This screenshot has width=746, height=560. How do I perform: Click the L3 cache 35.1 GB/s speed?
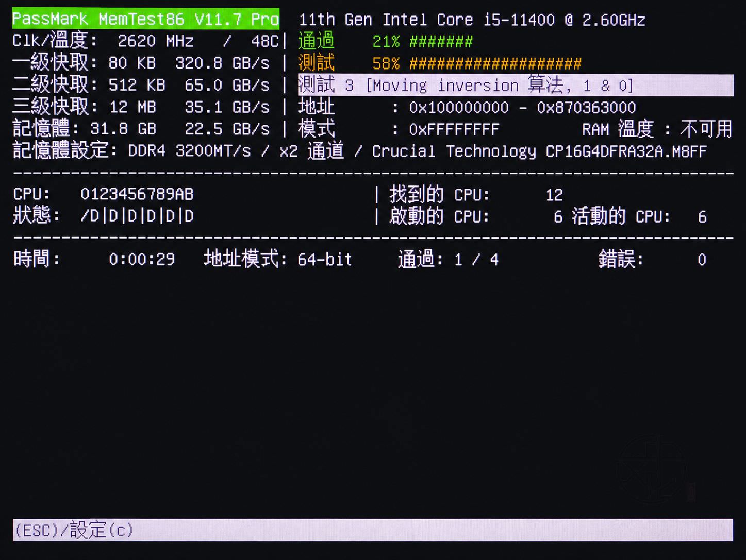point(227,107)
